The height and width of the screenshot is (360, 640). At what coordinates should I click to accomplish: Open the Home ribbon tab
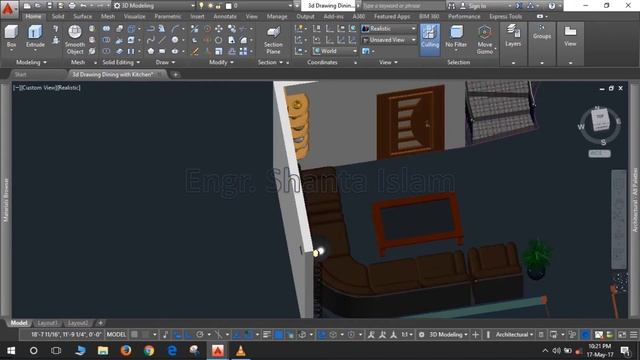[33, 16]
